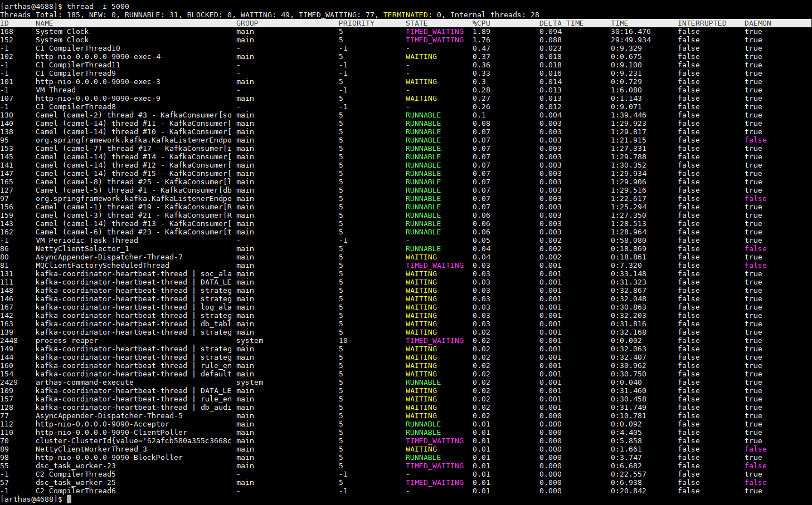The width and height of the screenshot is (812, 505).
Task: Select the AsyncAppender-Dispatcher-Thread-5 name
Action: pyautogui.click(x=109, y=416)
